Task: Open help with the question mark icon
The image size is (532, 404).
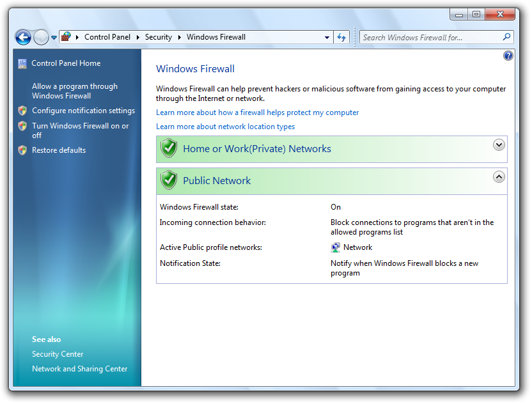Action: (508, 56)
